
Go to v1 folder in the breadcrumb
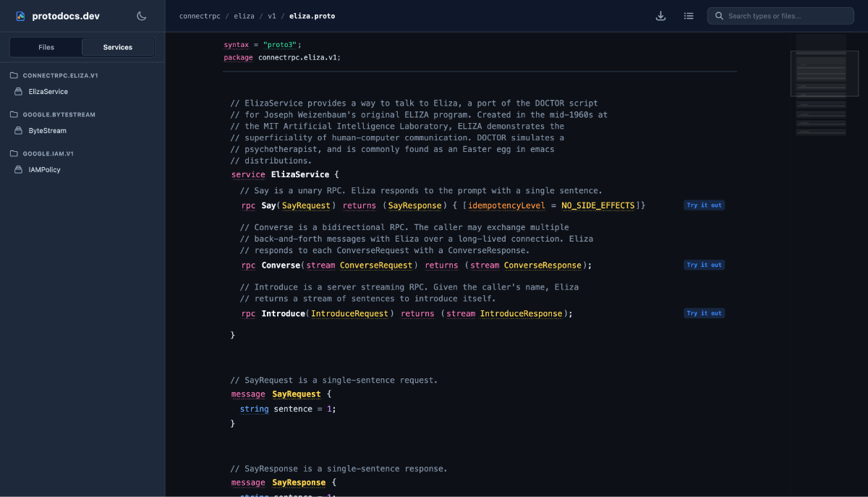tap(272, 16)
